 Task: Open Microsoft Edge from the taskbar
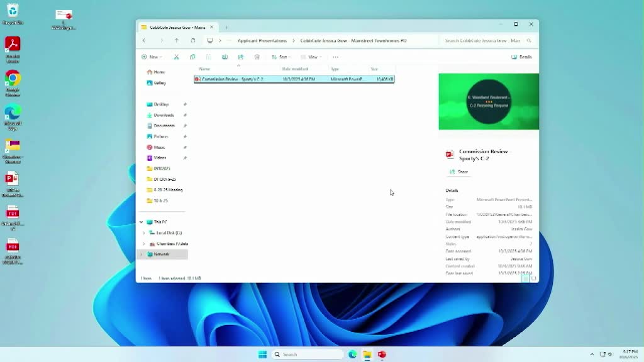(352, 354)
